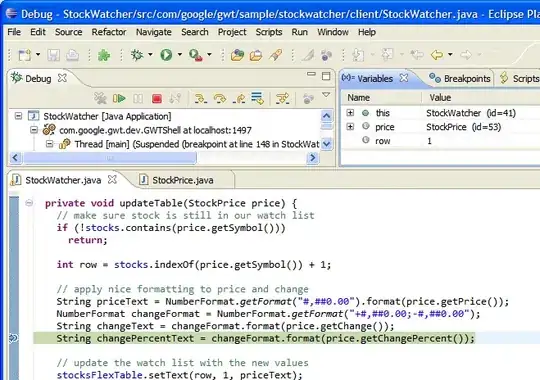
Task: Click the green Run button in main toolbar
Action: click(166, 55)
